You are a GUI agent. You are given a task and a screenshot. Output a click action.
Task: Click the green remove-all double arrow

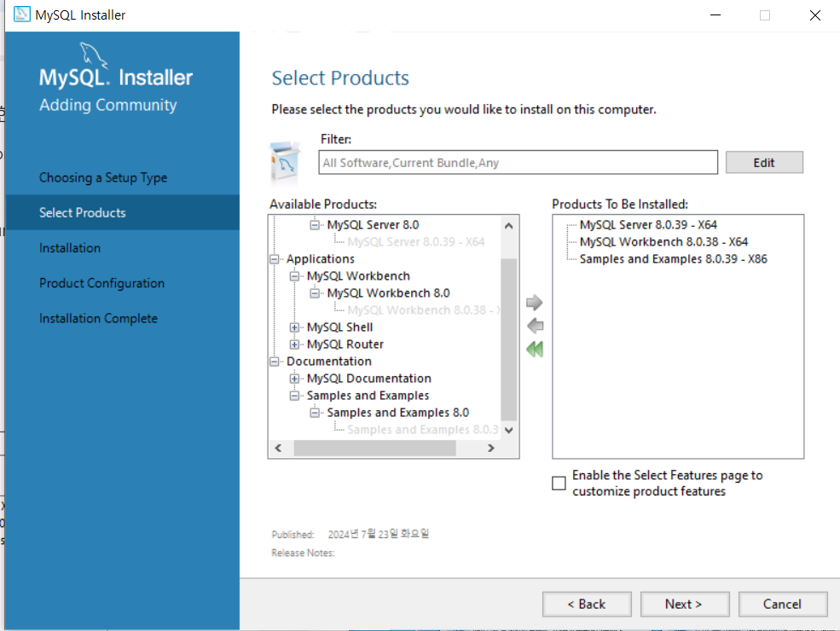click(x=535, y=350)
